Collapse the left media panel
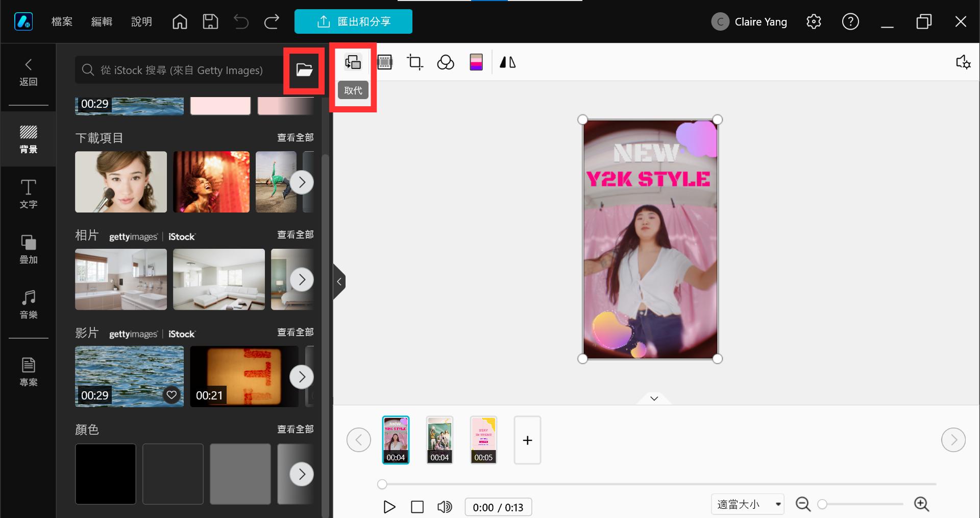The height and width of the screenshot is (518, 980). click(x=339, y=281)
